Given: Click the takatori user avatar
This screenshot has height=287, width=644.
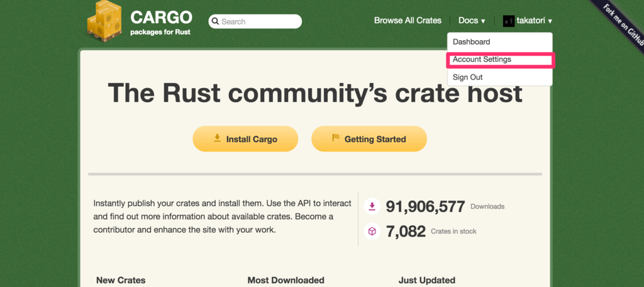Looking at the screenshot, I should (508, 21).
